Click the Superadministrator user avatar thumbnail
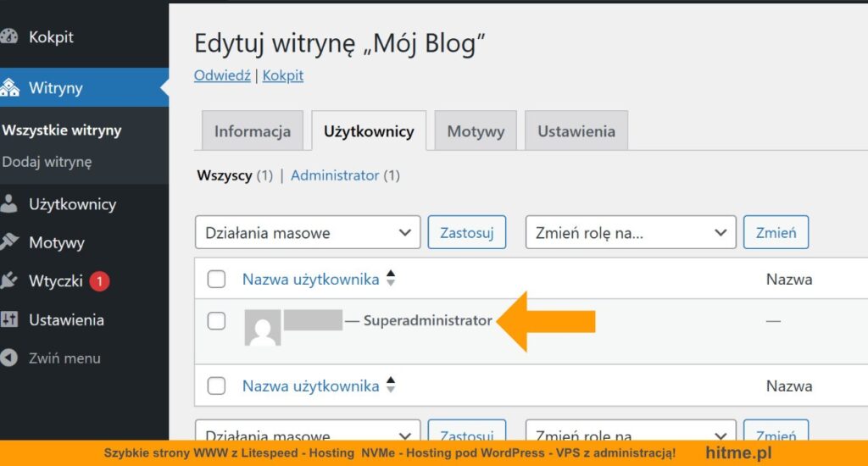Screen dimensions: 868x466 click(263, 327)
